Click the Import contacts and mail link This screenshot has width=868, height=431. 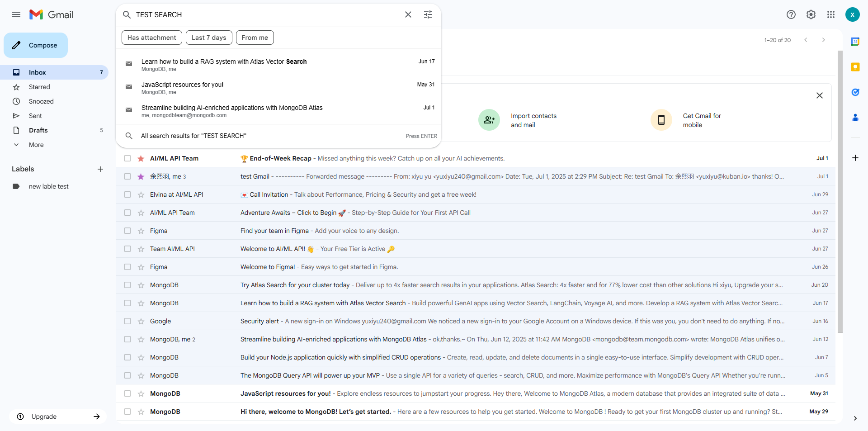click(533, 120)
